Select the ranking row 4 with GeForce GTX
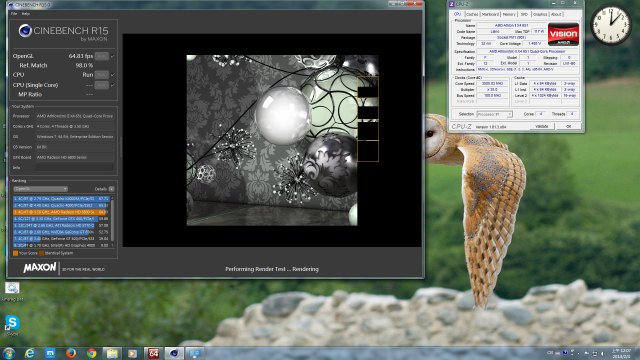The height and width of the screenshot is (360, 640). coord(61,219)
